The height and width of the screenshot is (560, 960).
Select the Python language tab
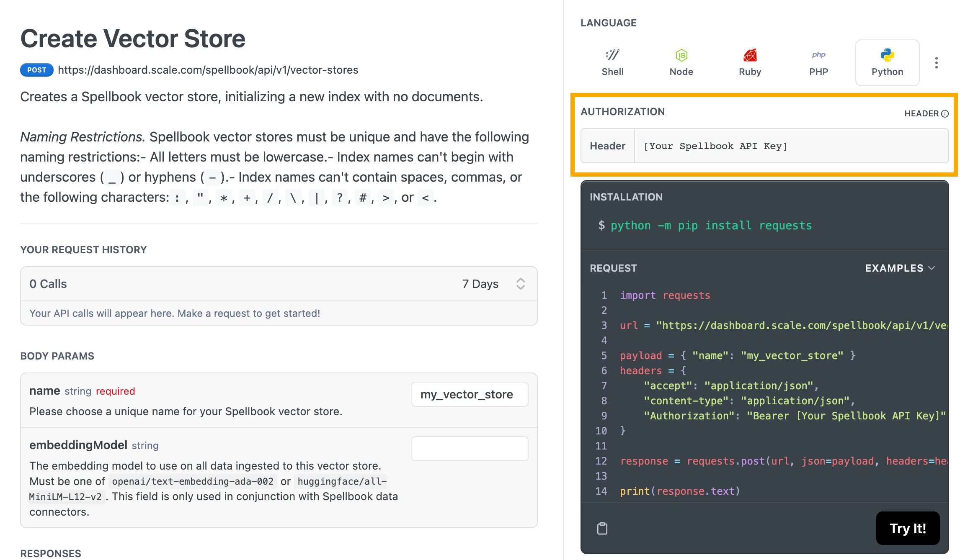click(887, 63)
